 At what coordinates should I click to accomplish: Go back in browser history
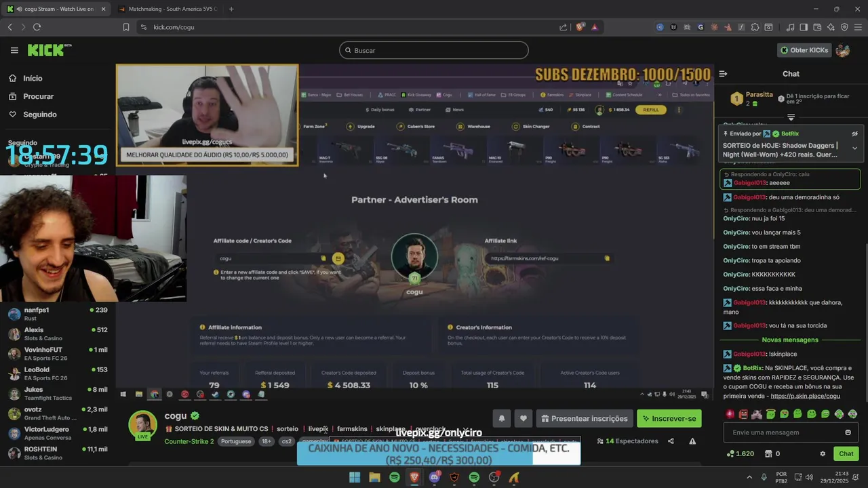click(9, 27)
